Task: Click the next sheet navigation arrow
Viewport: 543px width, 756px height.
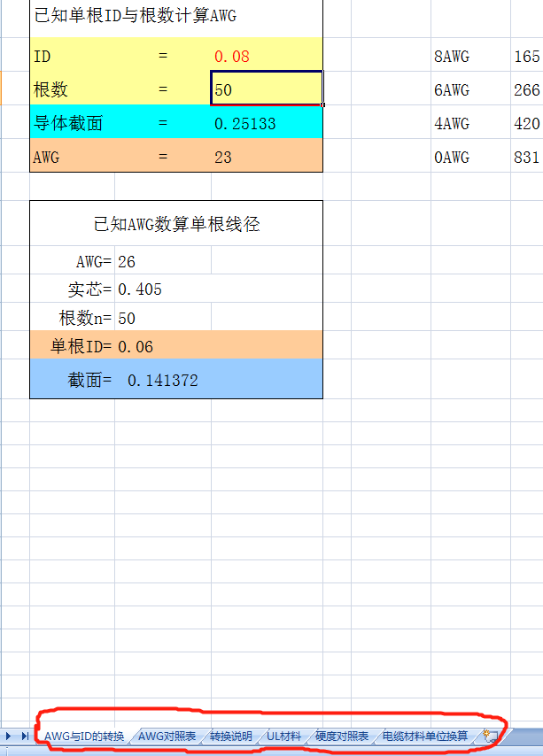Action: (x=9, y=737)
